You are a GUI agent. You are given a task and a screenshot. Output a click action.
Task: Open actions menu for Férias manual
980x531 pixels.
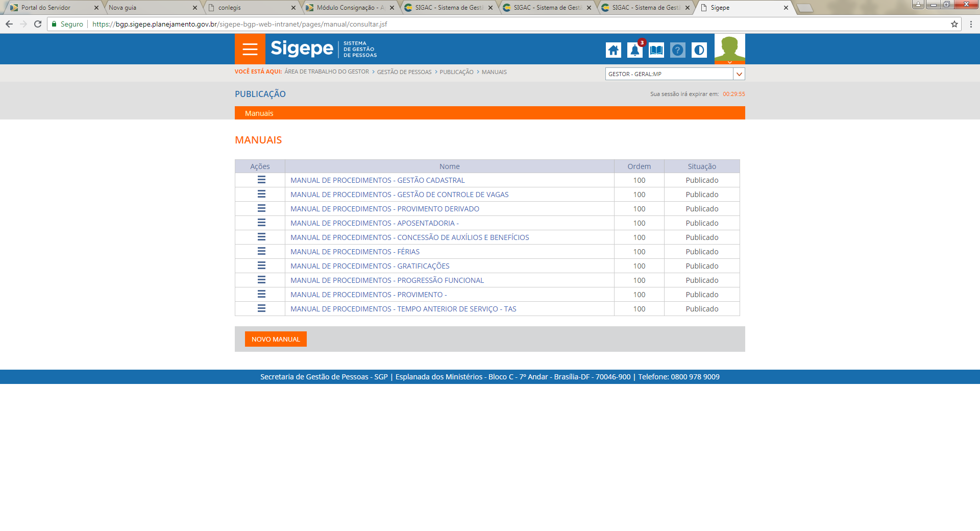click(x=261, y=251)
